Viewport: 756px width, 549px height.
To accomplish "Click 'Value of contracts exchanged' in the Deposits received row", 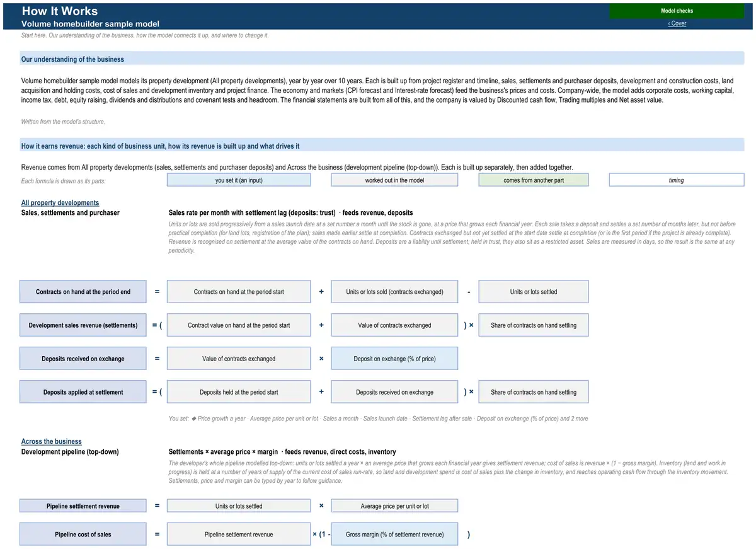I will (239, 359).
